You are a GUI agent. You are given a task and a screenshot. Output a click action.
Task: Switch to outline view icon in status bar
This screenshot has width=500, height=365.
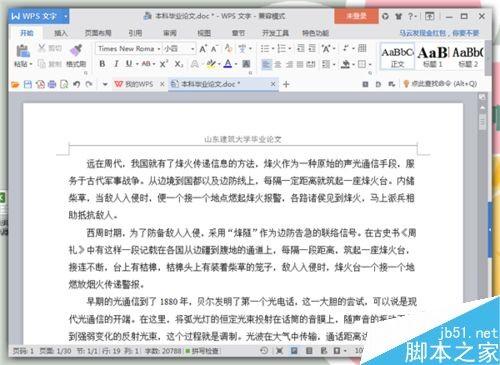tap(309, 351)
